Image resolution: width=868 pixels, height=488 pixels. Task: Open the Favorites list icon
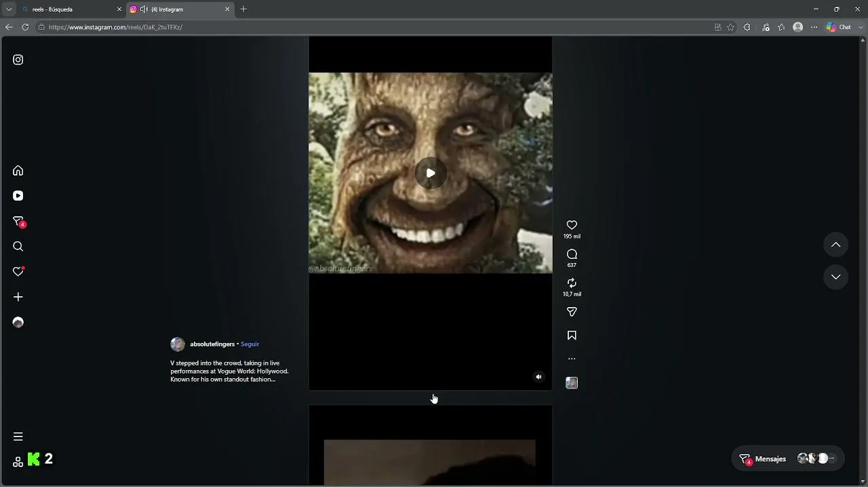[x=782, y=27]
